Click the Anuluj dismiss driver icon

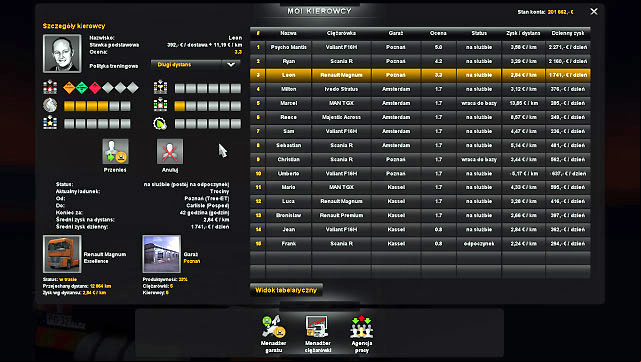(170, 151)
